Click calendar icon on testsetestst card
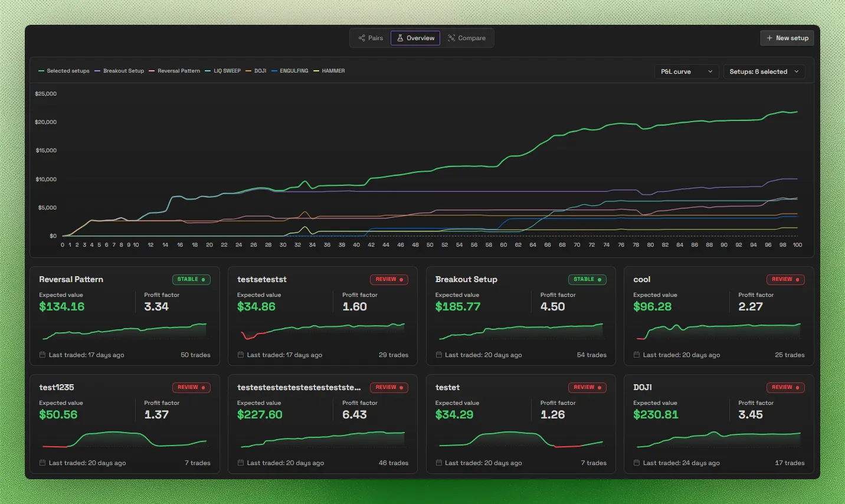 tap(241, 355)
